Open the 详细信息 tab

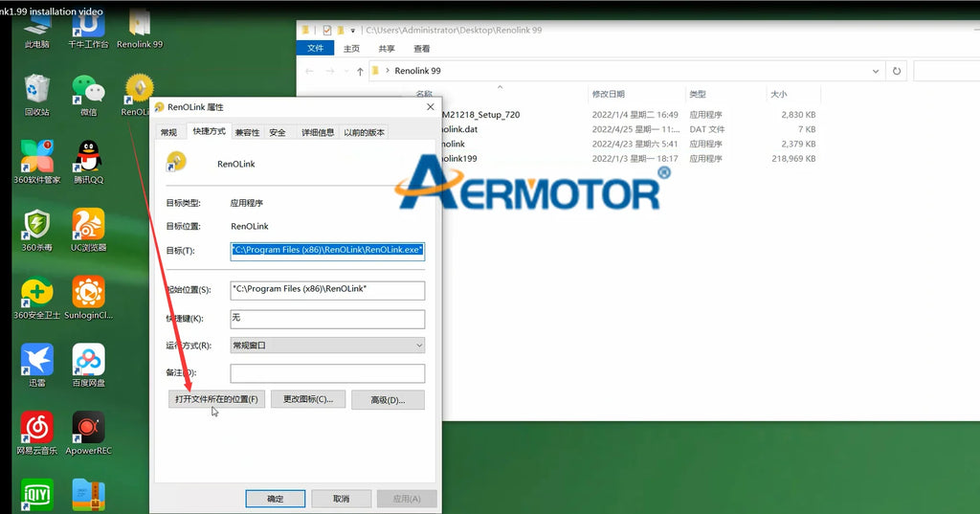(318, 132)
